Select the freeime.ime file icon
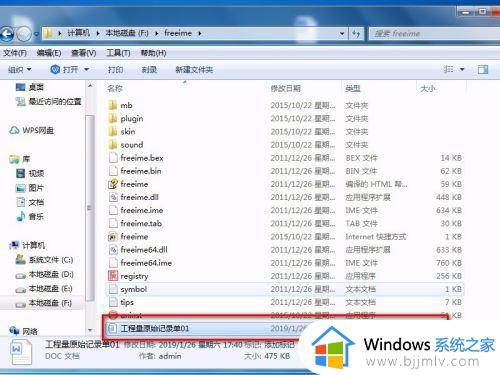Image resolution: width=500 pixels, height=375 pixels. coord(113,210)
